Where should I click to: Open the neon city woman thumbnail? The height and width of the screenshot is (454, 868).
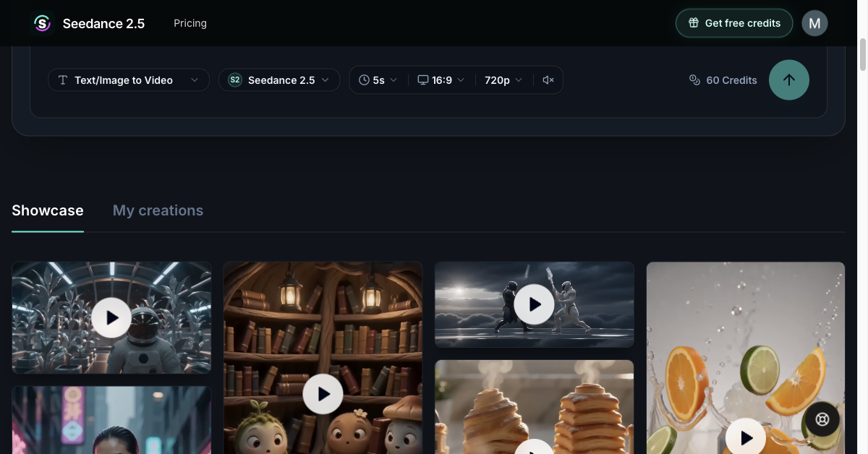(111, 420)
